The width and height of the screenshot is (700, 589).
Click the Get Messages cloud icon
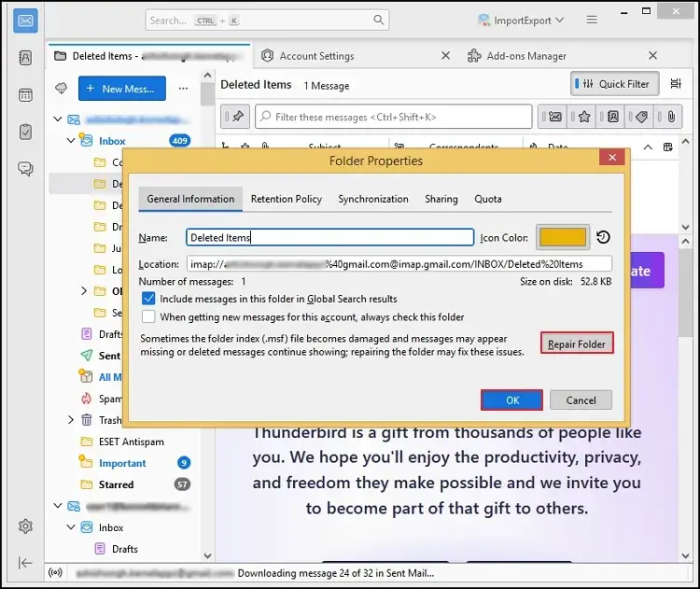pos(62,88)
